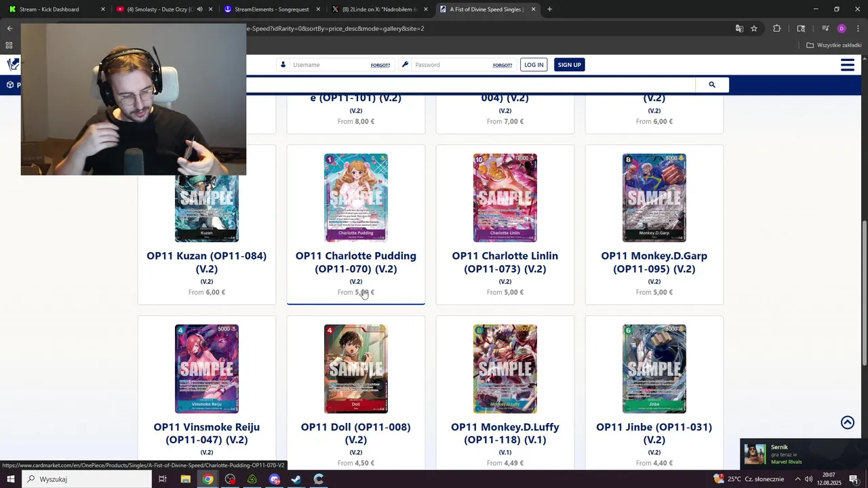Image resolution: width=868 pixels, height=488 pixels.
Task: Switch to the StreamElements - Songrequest tab
Action: tap(271, 9)
